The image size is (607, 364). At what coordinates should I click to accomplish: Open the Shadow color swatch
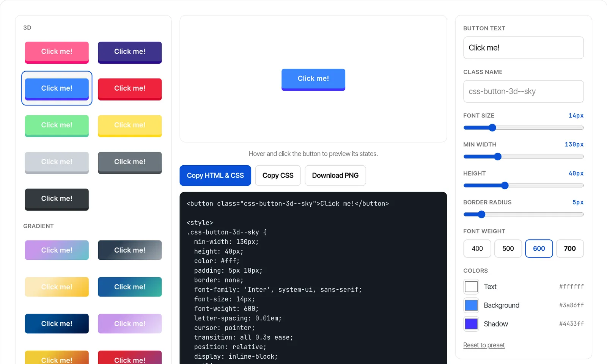point(471,324)
